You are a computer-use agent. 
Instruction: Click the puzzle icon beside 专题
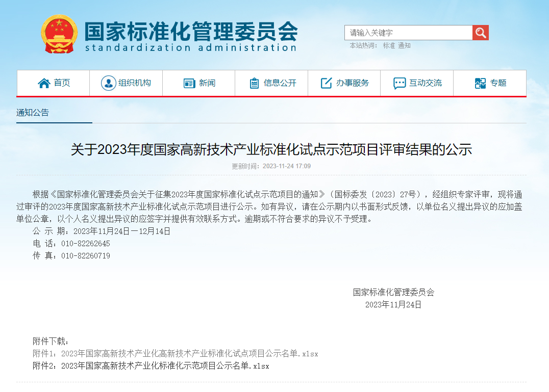(x=480, y=83)
